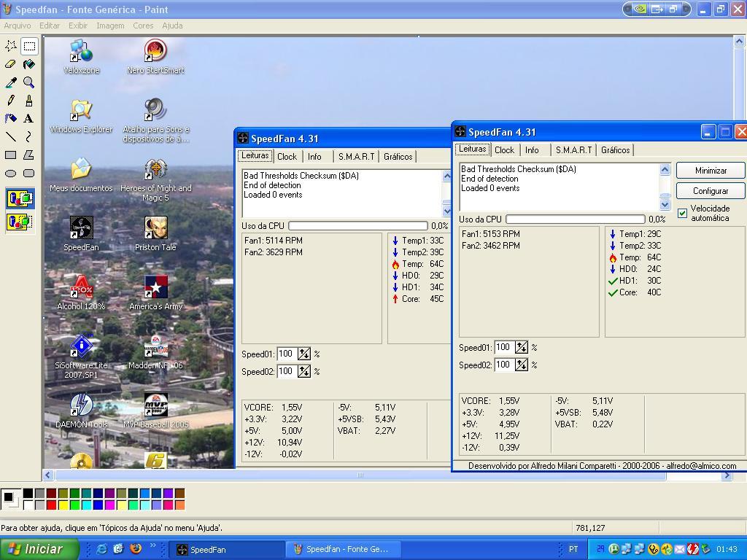Choose transparent selection mode option

click(20, 222)
